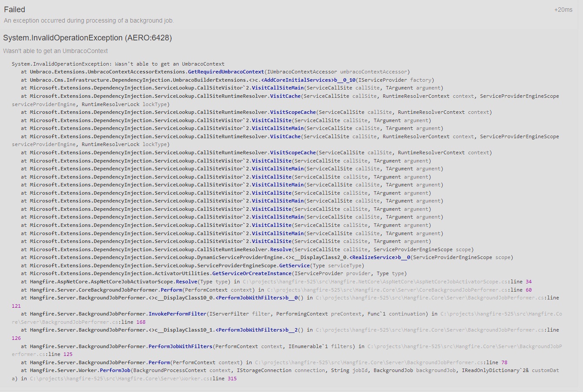Screen dimensions: 583x392
Task: Select the background job exception description text
Action: [x=89, y=20]
